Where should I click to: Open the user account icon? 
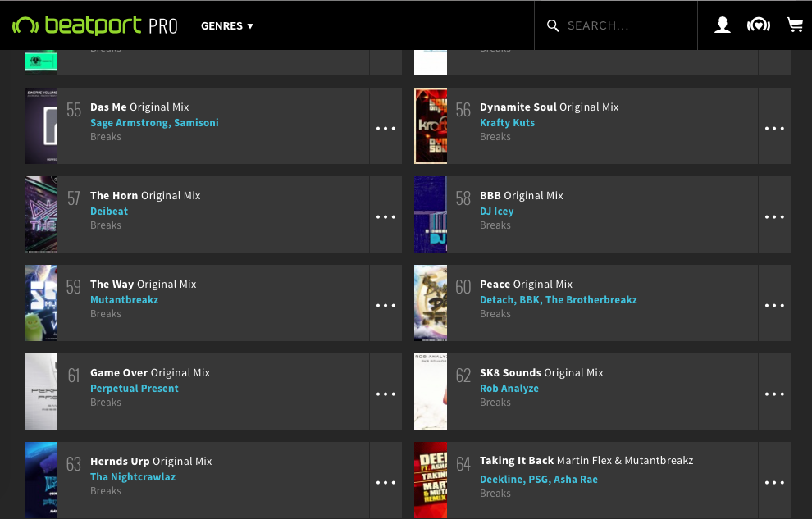coord(723,25)
